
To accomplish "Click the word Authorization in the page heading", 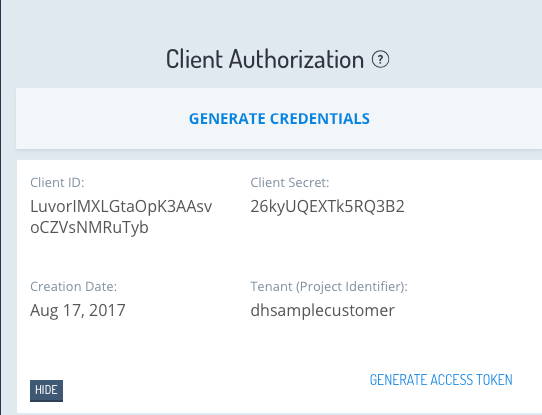I will click(296, 59).
